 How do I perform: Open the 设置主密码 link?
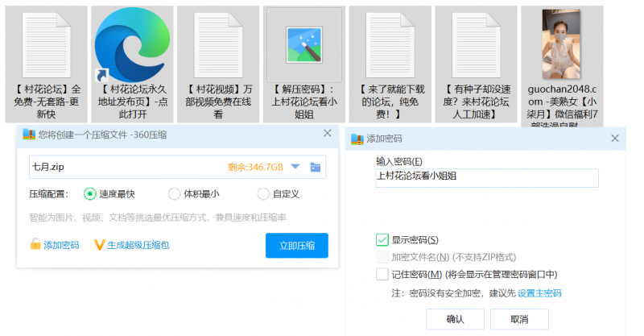(539, 293)
